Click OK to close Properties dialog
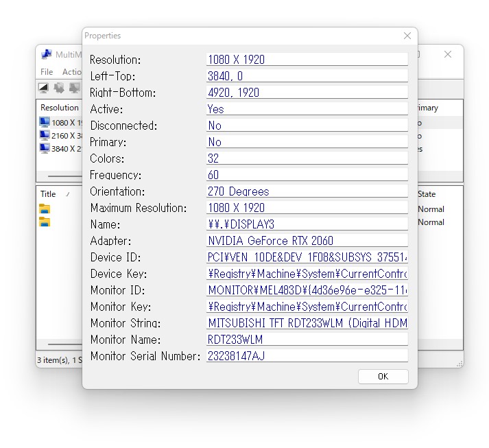489x448 pixels. (383, 377)
